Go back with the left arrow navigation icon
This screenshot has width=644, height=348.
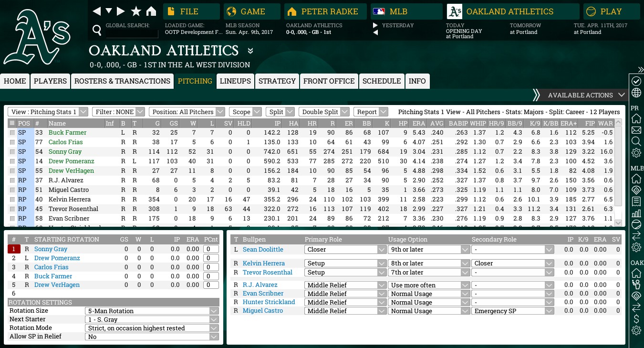[97, 11]
